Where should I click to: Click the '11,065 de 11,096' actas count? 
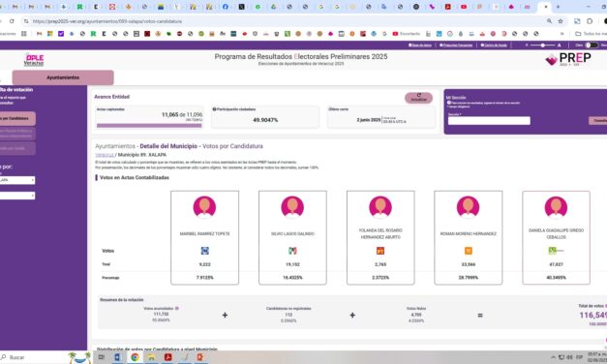(x=182, y=114)
